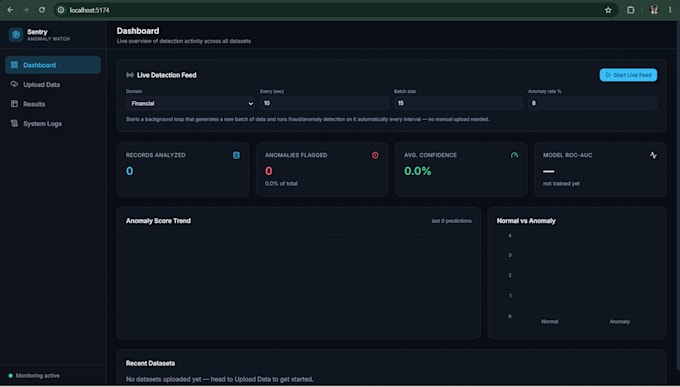Click the Anomaly axis label in the chart
The height and width of the screenshot is (387, 680).
pos(620,321)
